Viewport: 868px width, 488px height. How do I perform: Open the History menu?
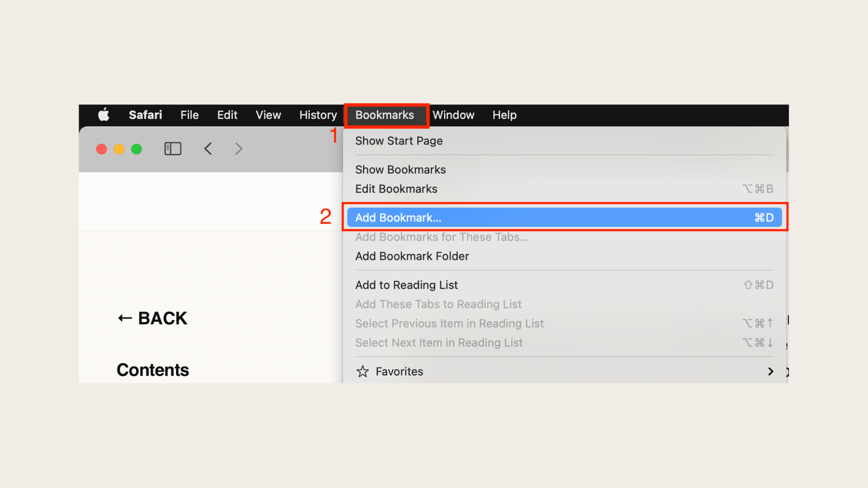(318, 115)
